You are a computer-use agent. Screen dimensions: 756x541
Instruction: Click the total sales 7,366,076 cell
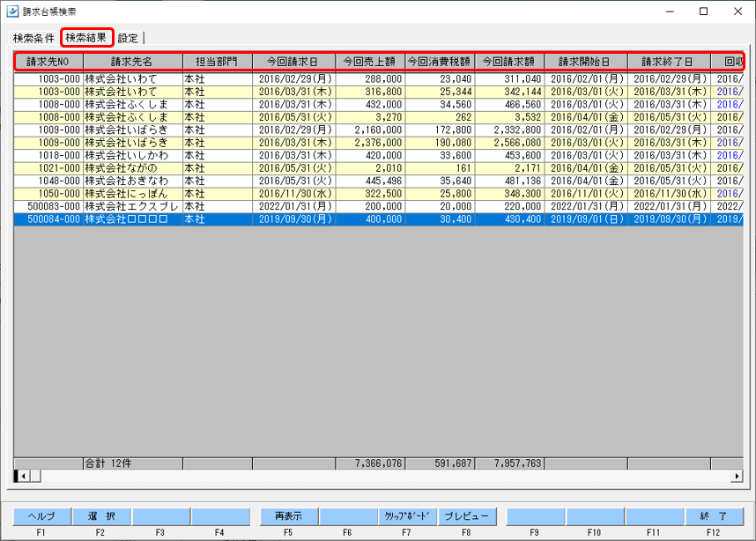click(370, 463)
